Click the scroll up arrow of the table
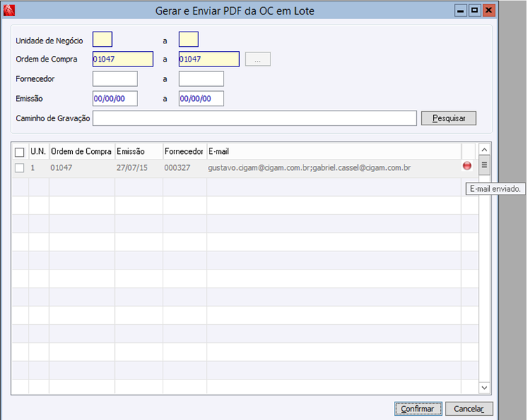 [484, 149]
